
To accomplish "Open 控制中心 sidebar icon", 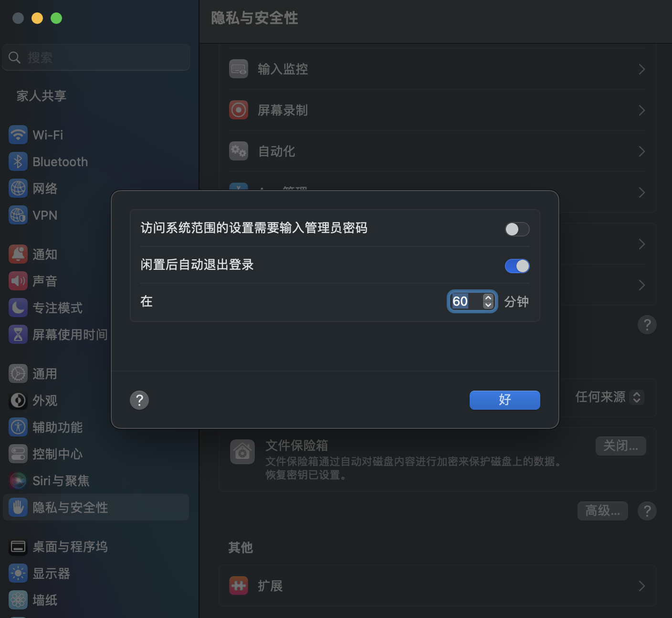I will pos(18,454).
